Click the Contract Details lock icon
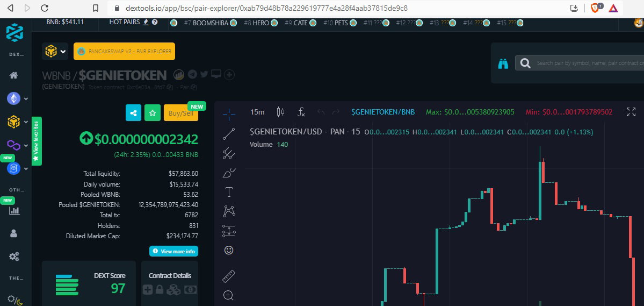 point(160,289)
